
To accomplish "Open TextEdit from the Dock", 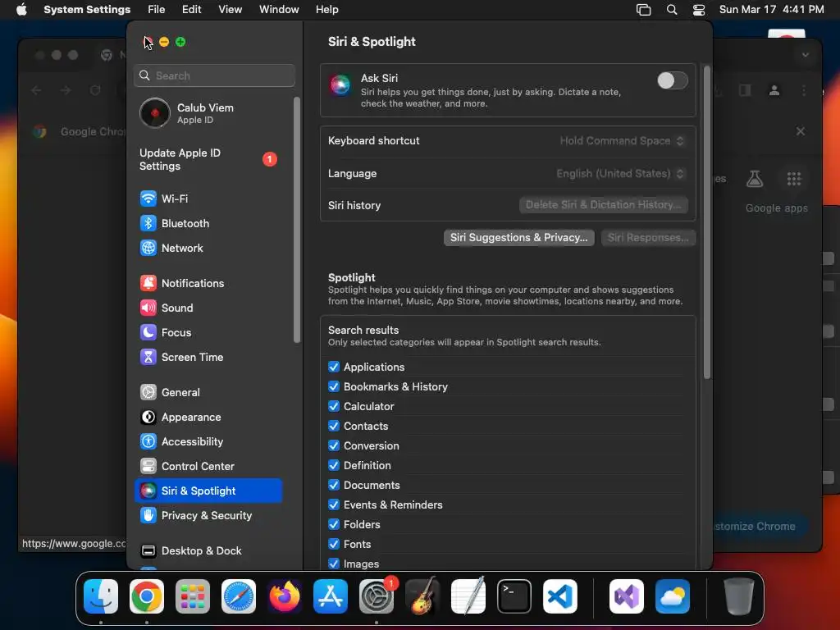I will pyautogui.click(x=468, y=596).
